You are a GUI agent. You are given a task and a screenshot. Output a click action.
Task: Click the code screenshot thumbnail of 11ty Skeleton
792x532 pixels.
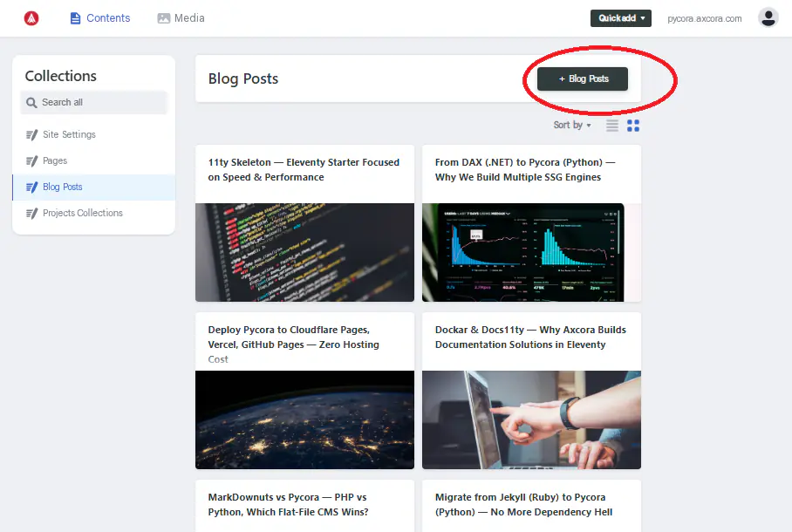click(304, 253)
